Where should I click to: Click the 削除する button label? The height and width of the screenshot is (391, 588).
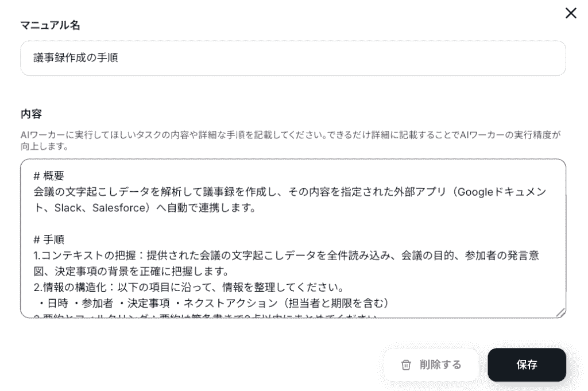(440, 365)
